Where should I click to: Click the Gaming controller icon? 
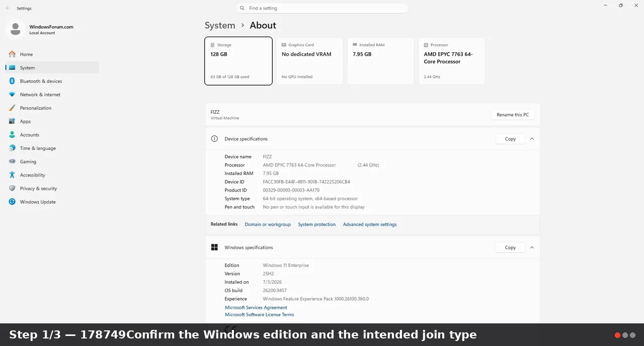coord(12,161)
